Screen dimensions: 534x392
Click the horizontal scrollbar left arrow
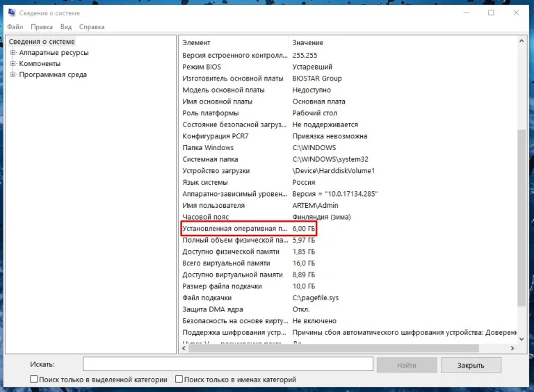[184, 348]
